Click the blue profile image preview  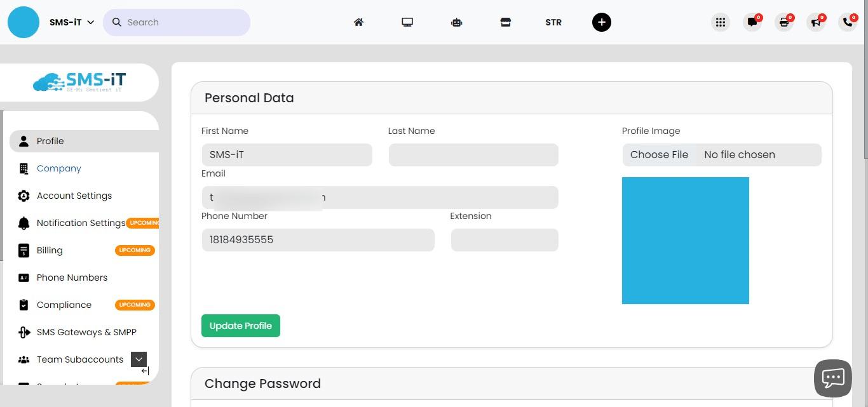click(685, 241)
